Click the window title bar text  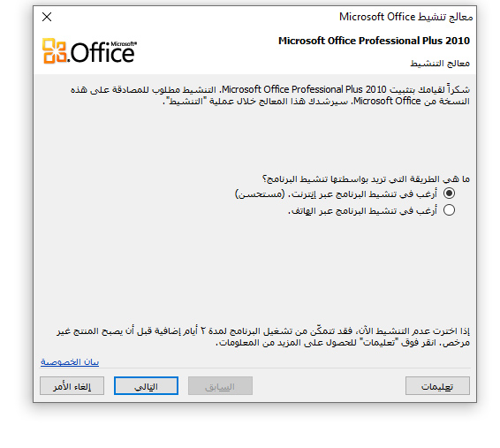(406, 17)
